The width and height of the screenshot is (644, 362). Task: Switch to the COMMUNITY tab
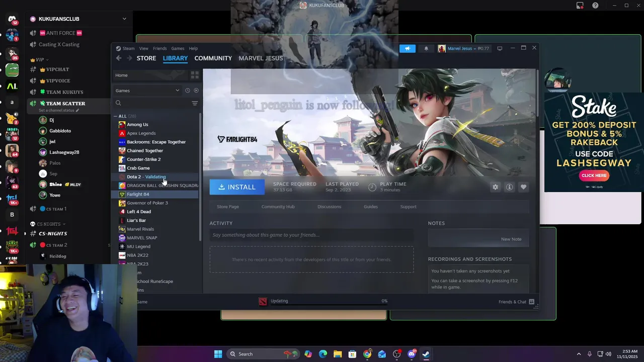[x=213, y=58]
